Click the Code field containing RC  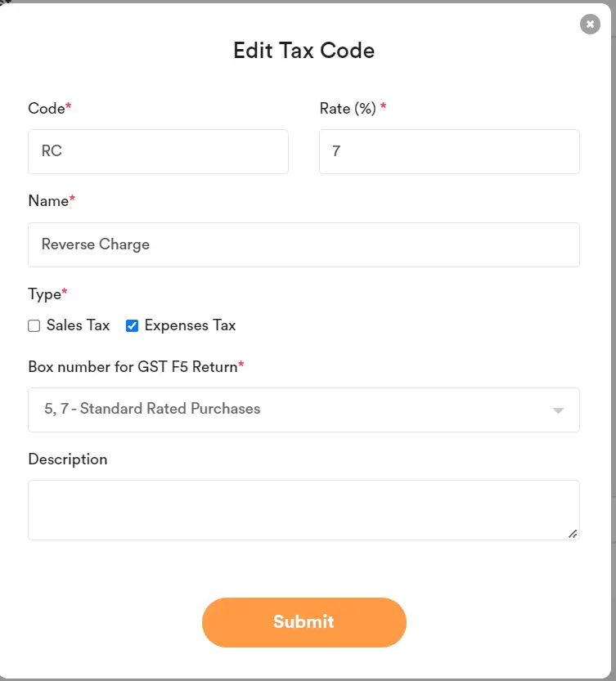[x=158, y=152]
